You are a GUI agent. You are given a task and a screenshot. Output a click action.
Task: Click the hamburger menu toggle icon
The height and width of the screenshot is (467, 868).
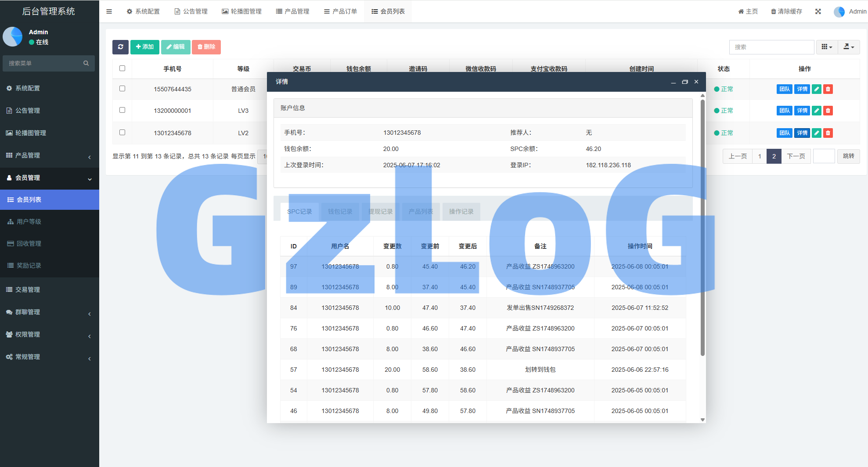pos(109,11)
